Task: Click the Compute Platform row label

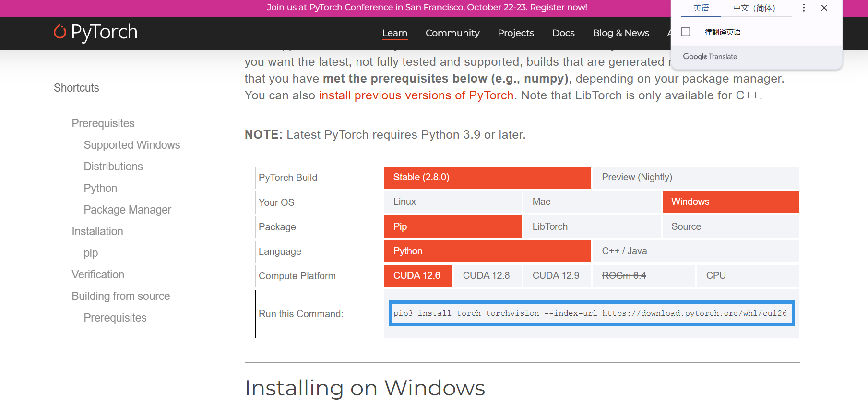Action: [x=297, y=276]
